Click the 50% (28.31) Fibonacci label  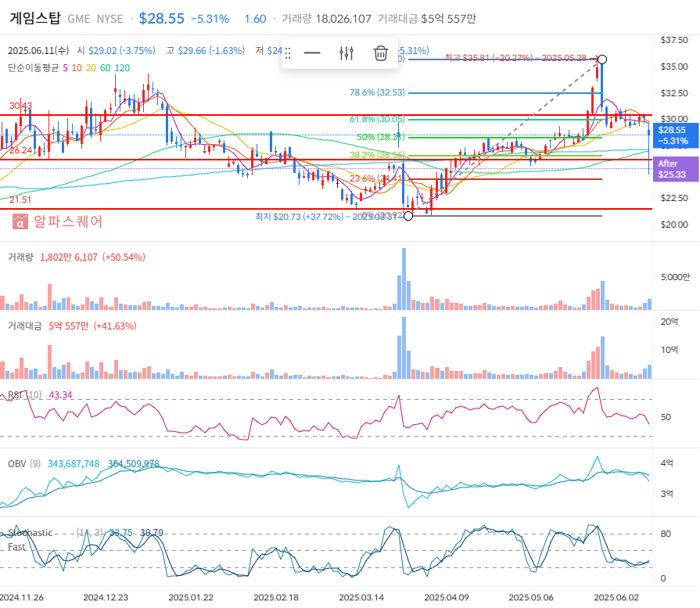click(x=380, y=137)
